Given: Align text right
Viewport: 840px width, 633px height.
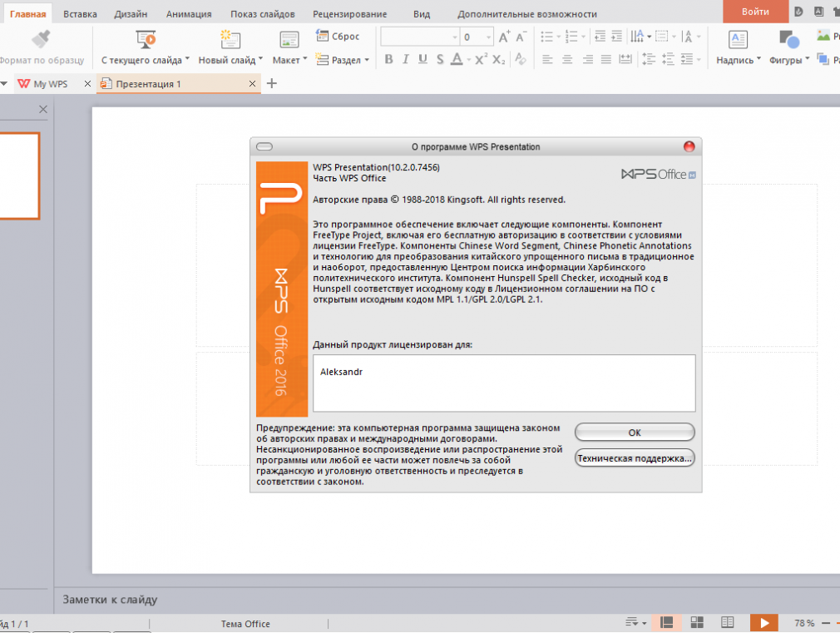Looking at the screenshot, I should pyautogui.click(x=587, y=59).
